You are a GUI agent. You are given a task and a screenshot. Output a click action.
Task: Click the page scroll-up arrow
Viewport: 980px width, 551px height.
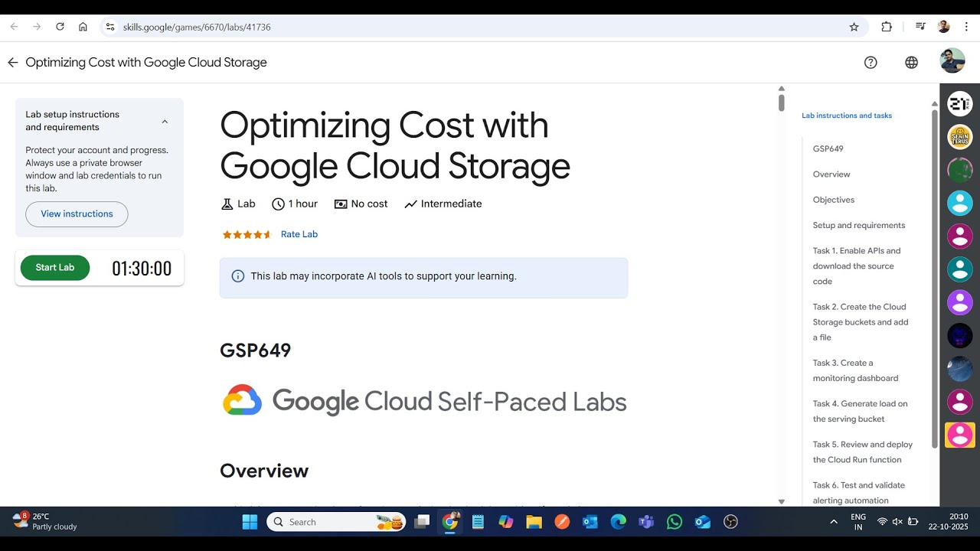tap(781, 89)
